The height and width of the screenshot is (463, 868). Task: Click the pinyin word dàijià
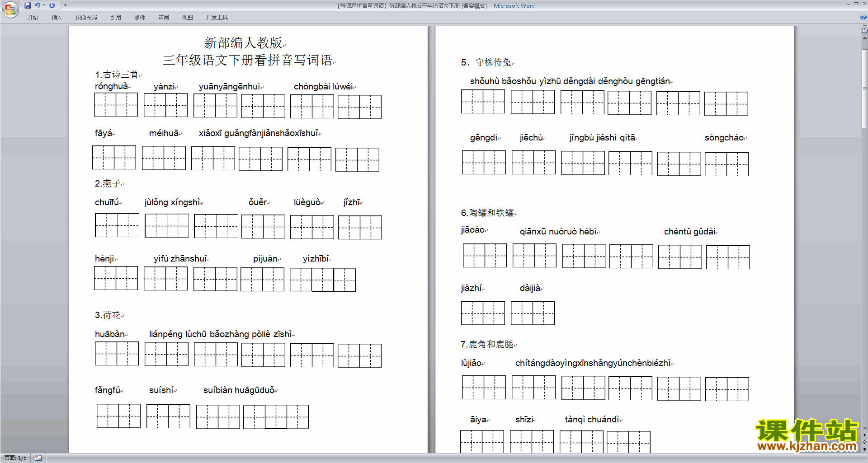pyautogui.click(x=530, y=288)
